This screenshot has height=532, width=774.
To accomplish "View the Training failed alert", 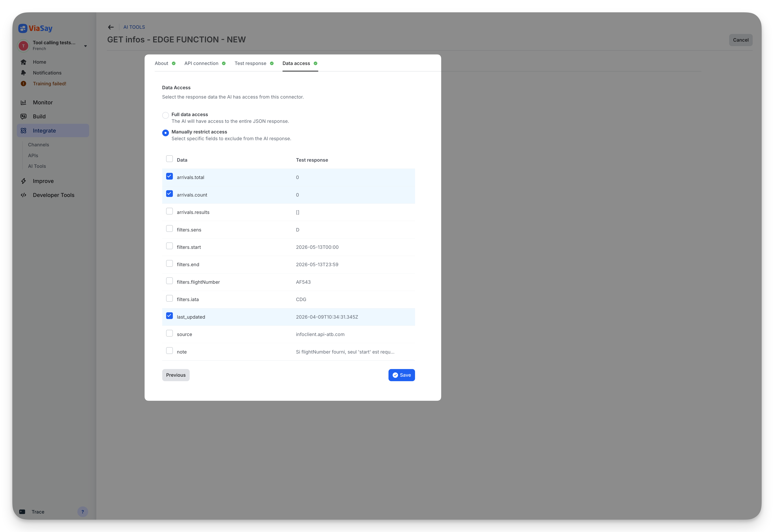I will pyautogui.click(x=49, y=83).
